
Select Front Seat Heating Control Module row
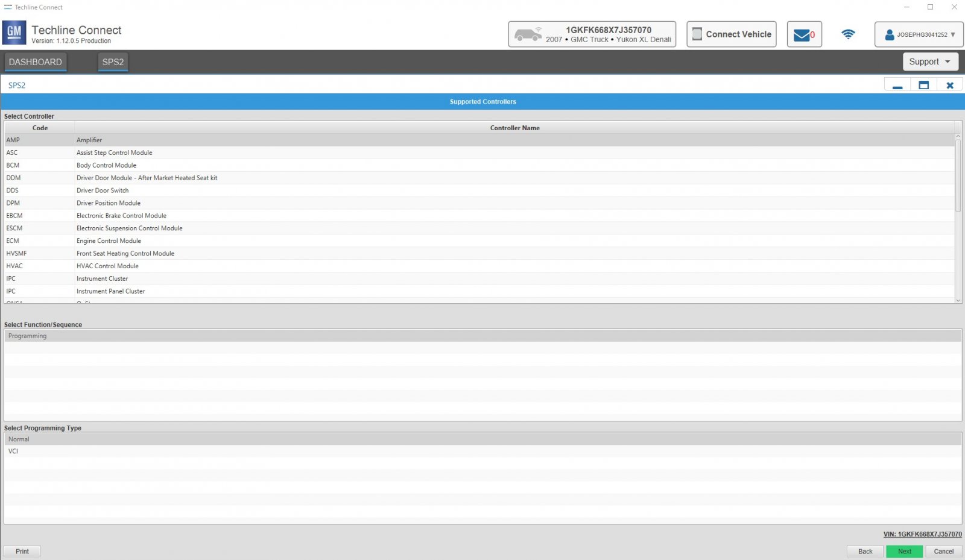(x=479, y=254)
